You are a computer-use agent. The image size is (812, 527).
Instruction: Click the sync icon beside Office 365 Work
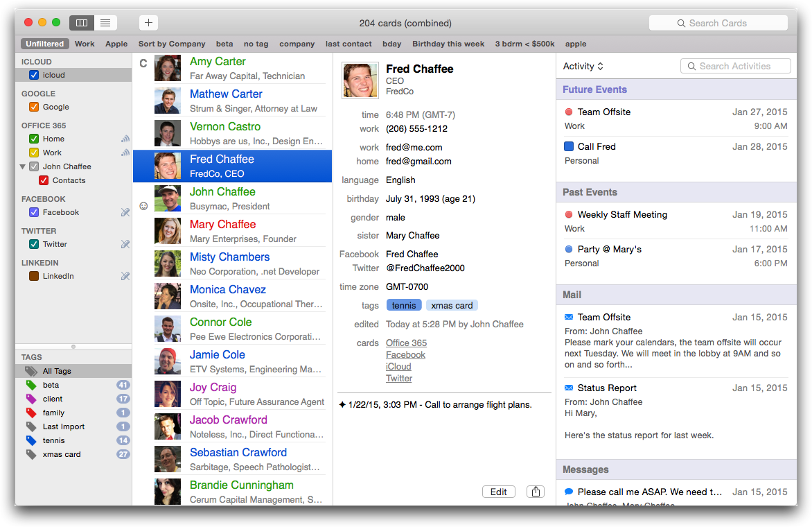coord(125,153)
